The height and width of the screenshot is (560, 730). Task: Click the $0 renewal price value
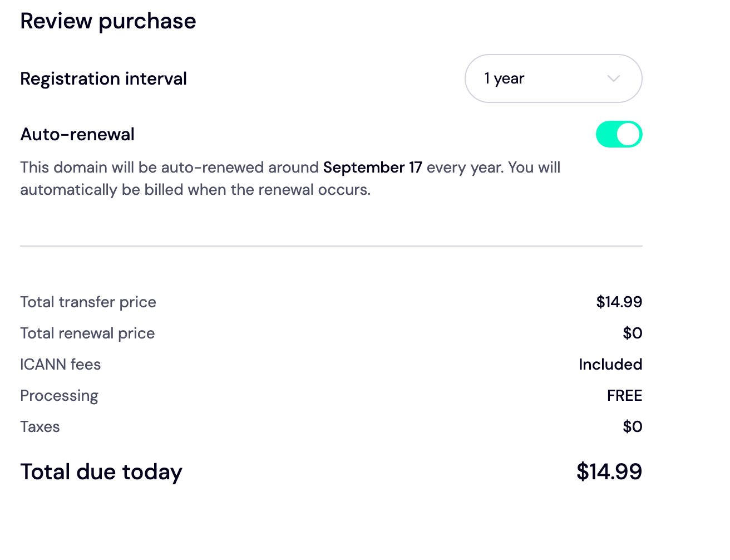[632, 333]
